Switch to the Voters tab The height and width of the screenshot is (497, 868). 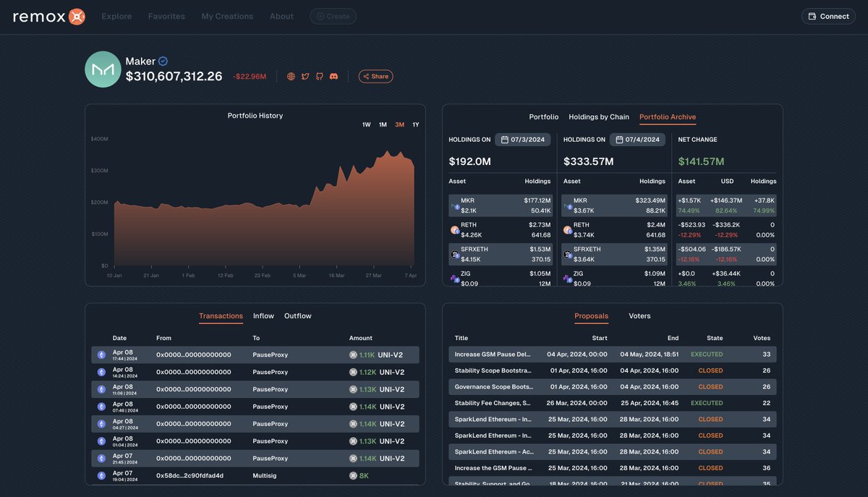639,315
